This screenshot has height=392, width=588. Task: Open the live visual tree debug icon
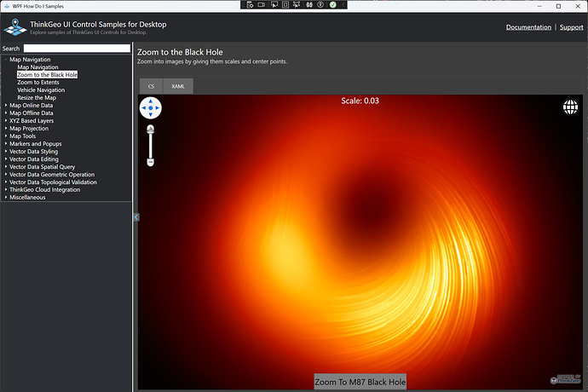pos(251,5)
